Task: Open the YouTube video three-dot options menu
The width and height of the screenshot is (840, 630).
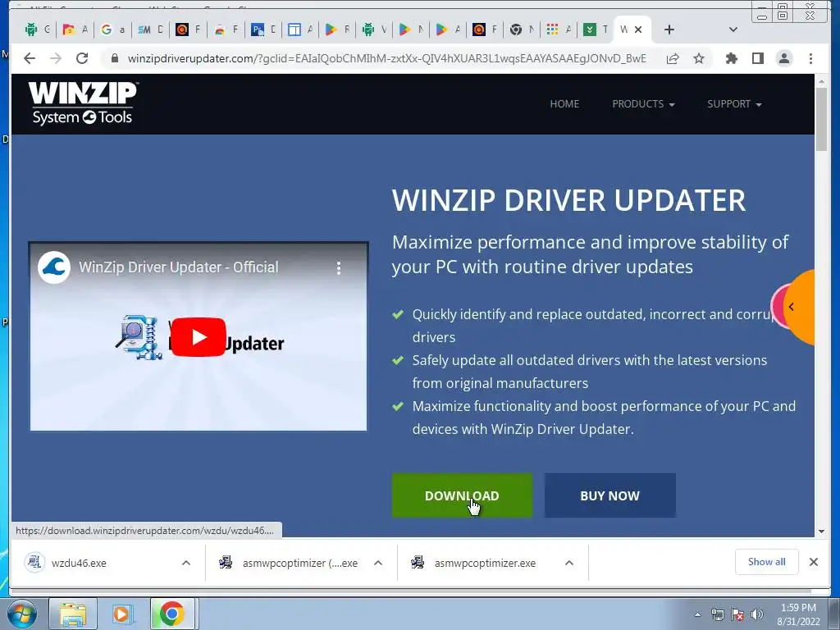Action: click(x=338, y=268)
